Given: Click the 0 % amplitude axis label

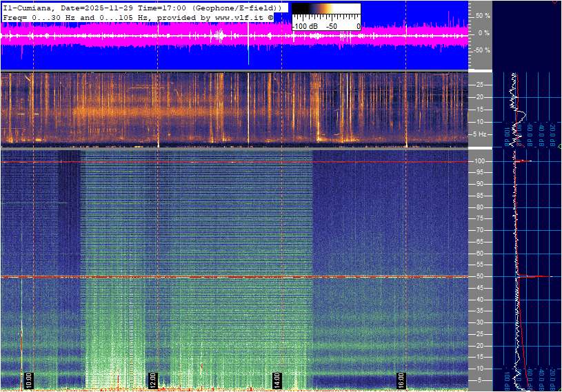Looking at the screenshot, I should (483, 32).
